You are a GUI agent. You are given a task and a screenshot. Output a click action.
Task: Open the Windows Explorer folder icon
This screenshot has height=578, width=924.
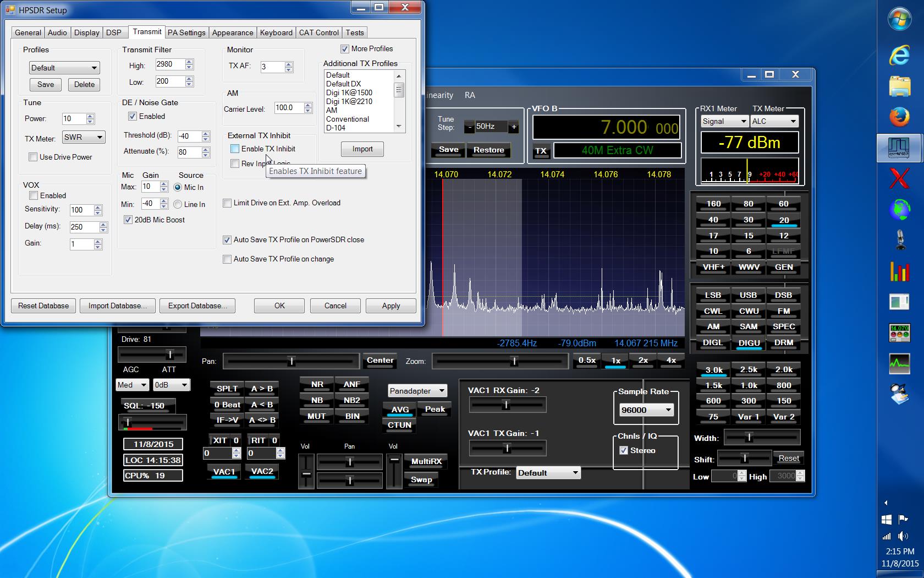click(900, 86)
